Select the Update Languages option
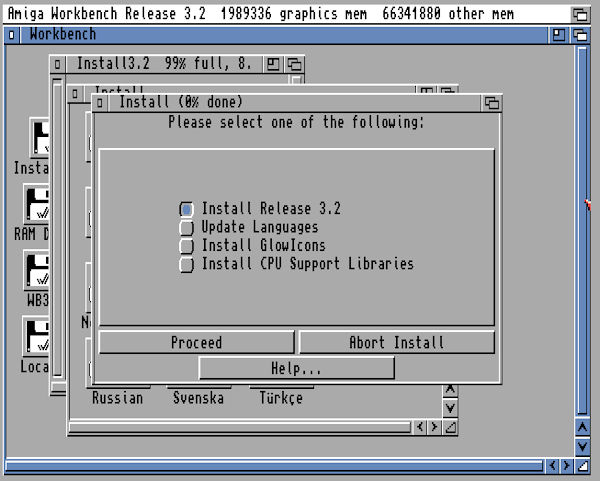Viewport: 600px width, 481px height. coord(187,228)
